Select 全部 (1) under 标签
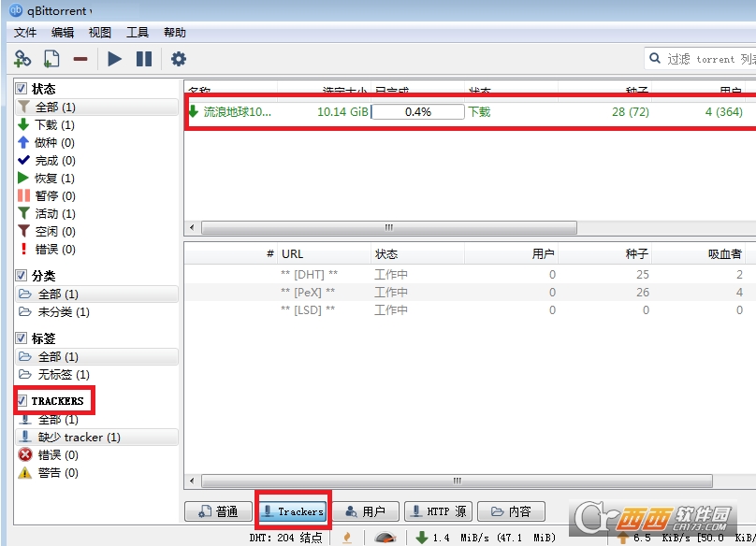 pos(97,356)
